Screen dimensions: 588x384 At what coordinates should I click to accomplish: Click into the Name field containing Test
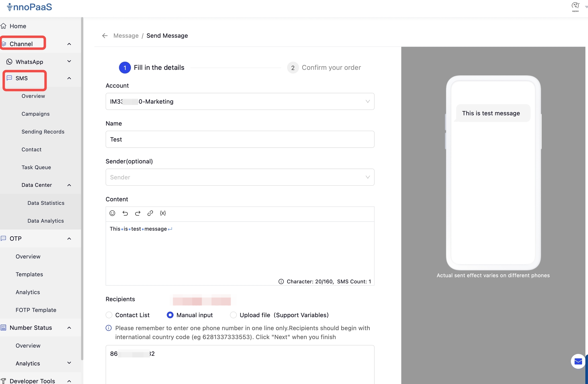pos(240,139)
